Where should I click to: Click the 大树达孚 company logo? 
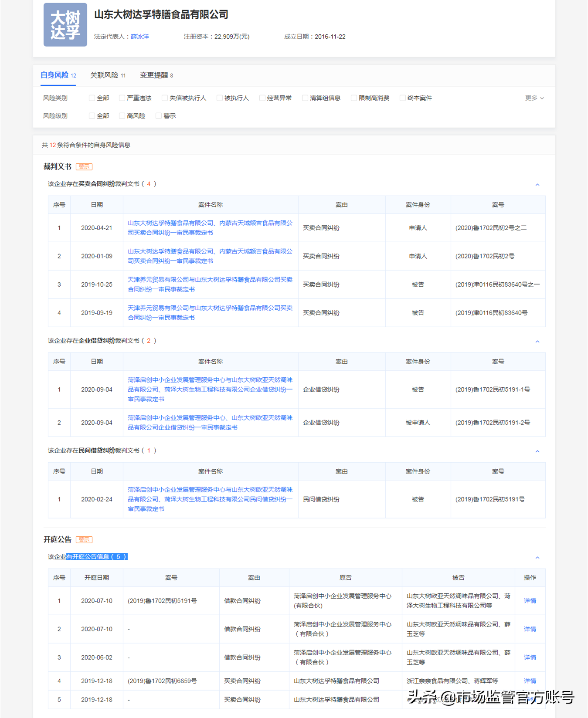[x=65, y=25]
